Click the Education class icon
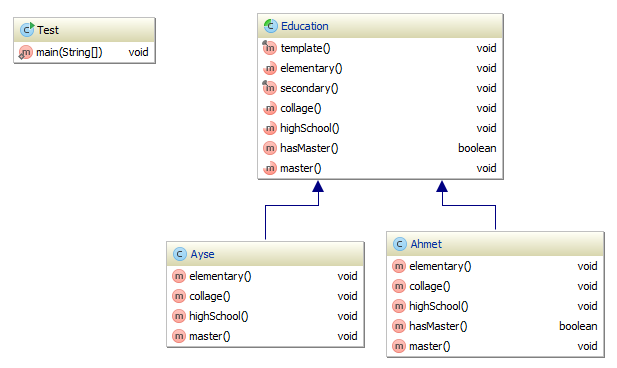This screenshot has height=368, width=617. [270, 26]
